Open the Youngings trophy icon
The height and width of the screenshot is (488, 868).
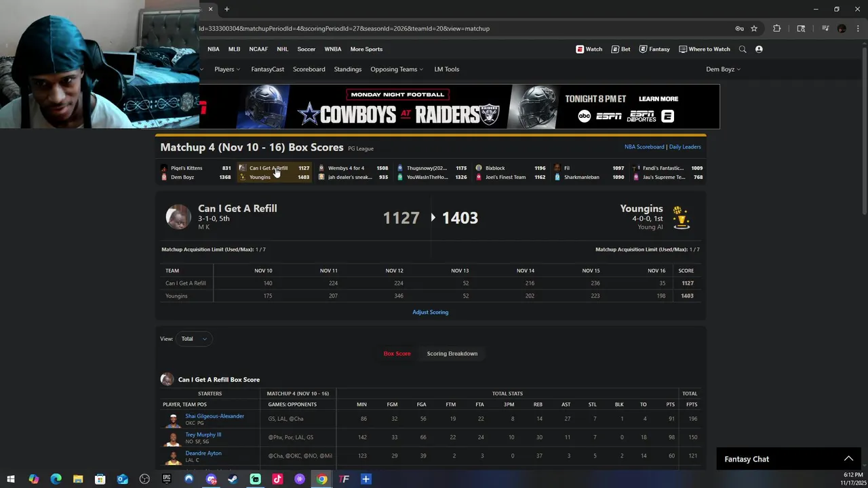pos(681,218)
